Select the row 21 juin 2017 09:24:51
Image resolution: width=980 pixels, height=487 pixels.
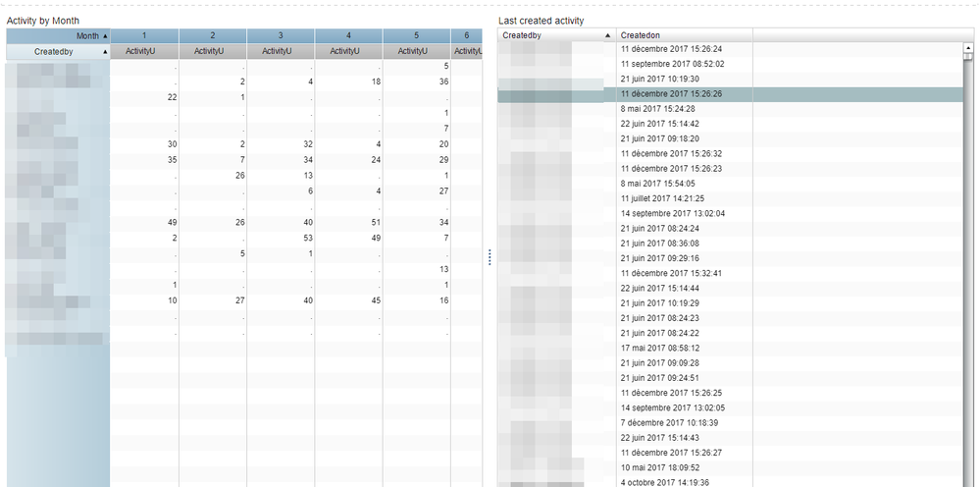[x=731, y=378]
